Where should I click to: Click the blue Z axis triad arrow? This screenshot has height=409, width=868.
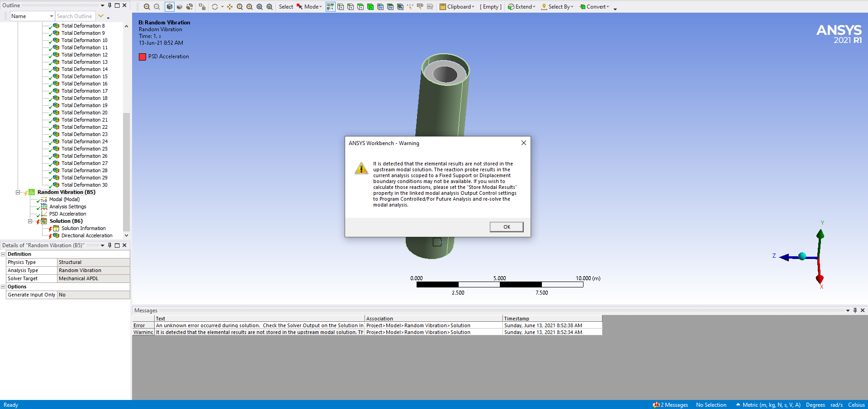click(x=785, y=257)
